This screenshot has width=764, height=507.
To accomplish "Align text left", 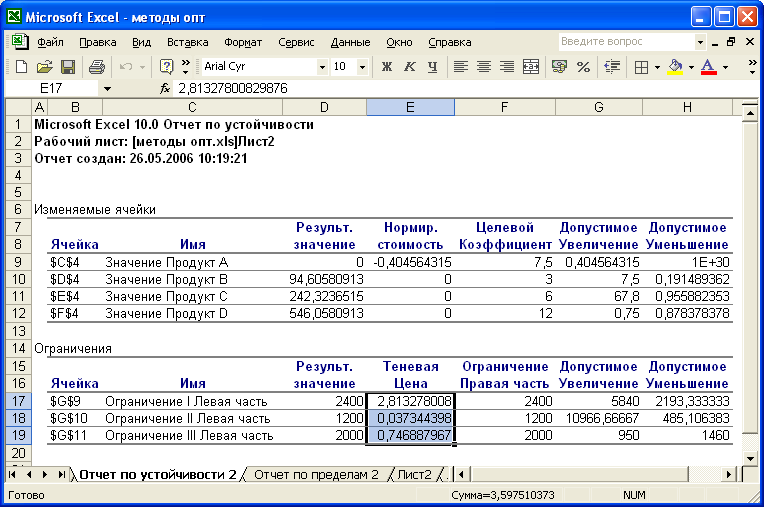I will point(460,67).
